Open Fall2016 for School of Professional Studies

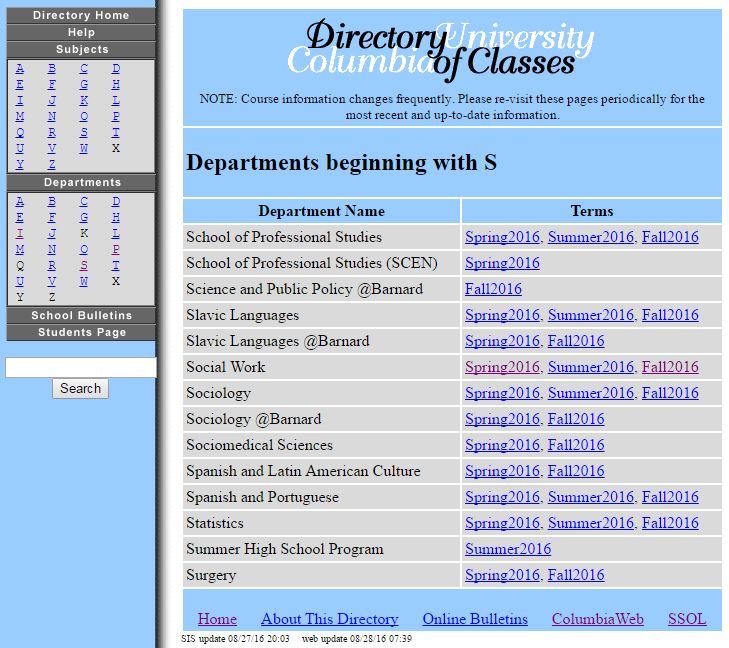click(670, 237)
